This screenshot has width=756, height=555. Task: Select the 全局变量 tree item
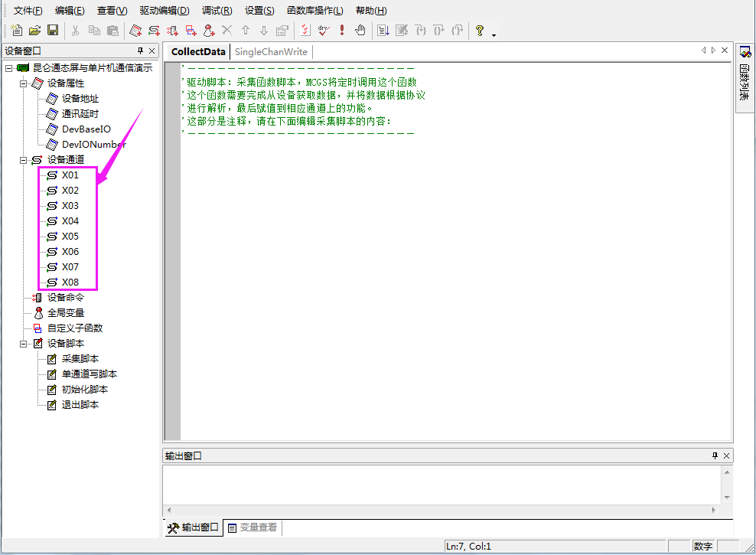pos(65,313)
